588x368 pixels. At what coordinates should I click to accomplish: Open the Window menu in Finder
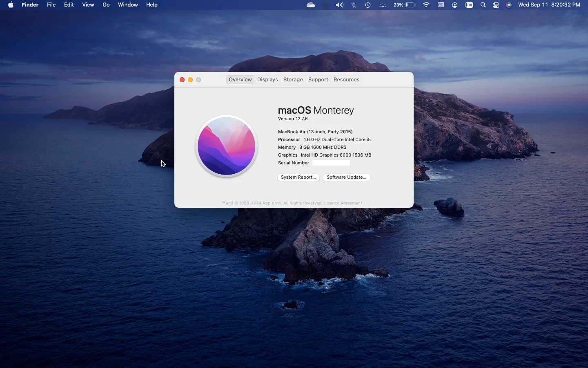click(128, 5)
